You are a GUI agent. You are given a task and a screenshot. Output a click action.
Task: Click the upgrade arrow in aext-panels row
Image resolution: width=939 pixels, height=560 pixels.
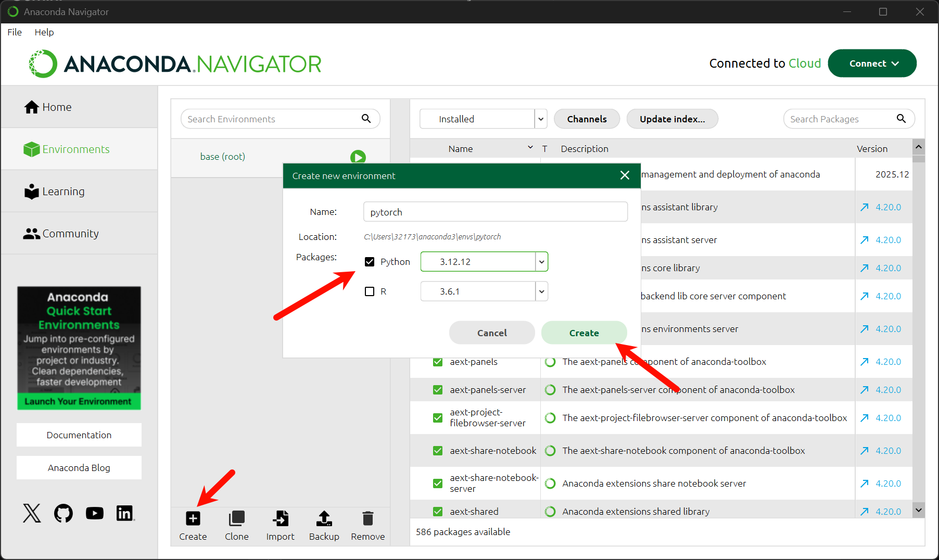865,362
